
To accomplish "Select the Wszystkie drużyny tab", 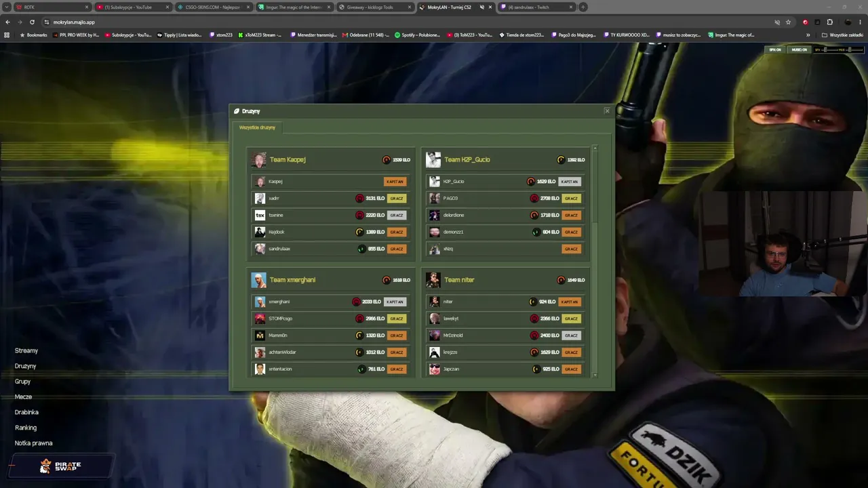I will coord(257,127).
